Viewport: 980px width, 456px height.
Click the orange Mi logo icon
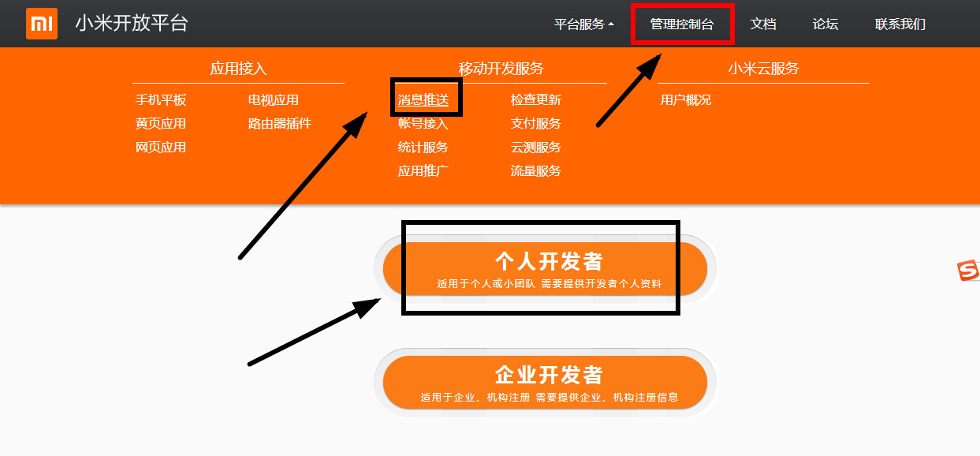point(42,24)
